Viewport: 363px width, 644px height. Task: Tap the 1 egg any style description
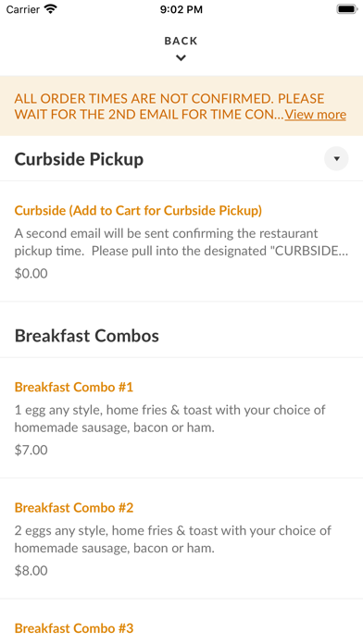[169, 418]
